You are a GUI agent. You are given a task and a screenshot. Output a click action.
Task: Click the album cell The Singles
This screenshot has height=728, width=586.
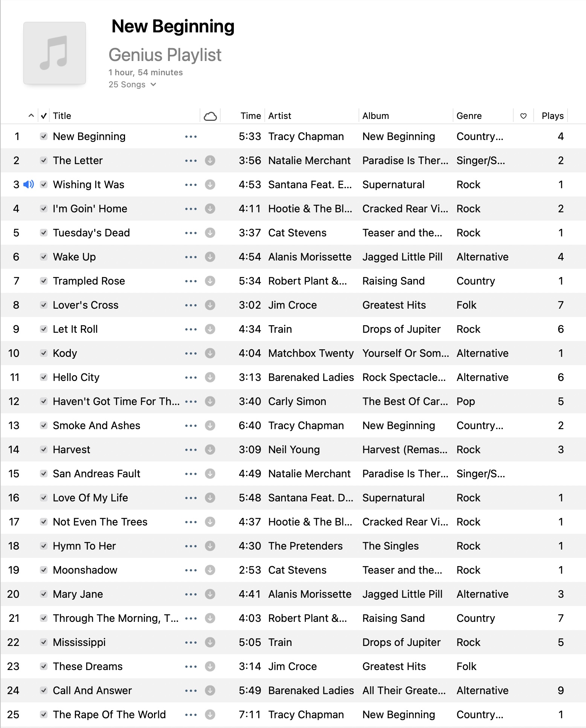[391, 546]
